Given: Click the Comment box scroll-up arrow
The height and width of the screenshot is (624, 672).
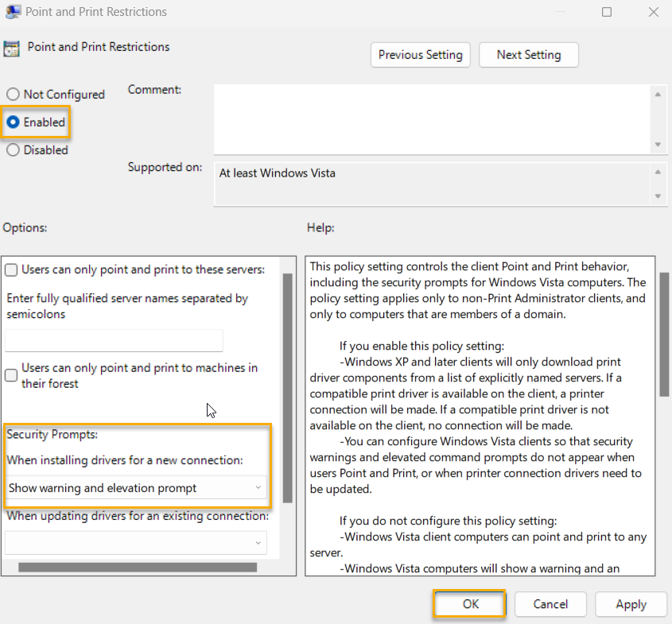Looking at the screenshot, I should [x=658, y=94].
